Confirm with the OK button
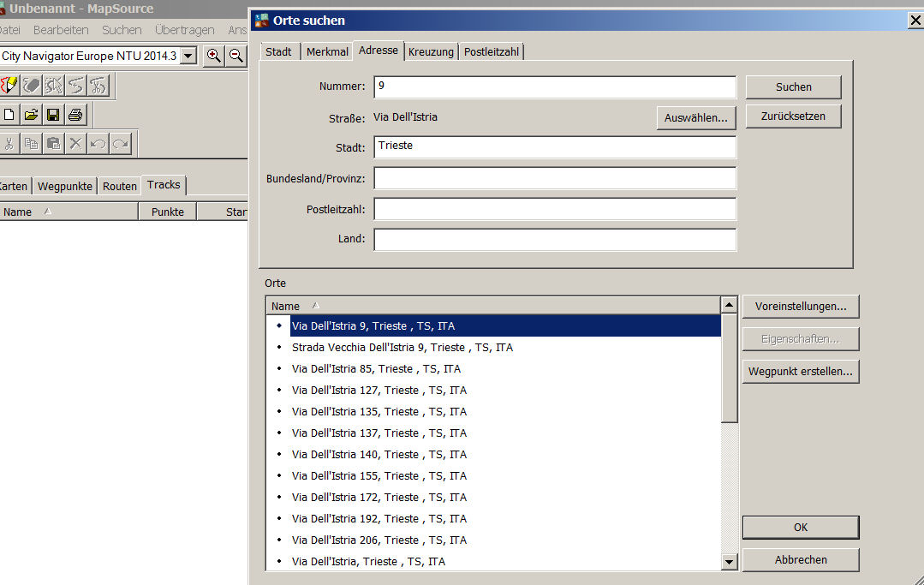This screenshot has height=585, width=924. click(800, 528)
